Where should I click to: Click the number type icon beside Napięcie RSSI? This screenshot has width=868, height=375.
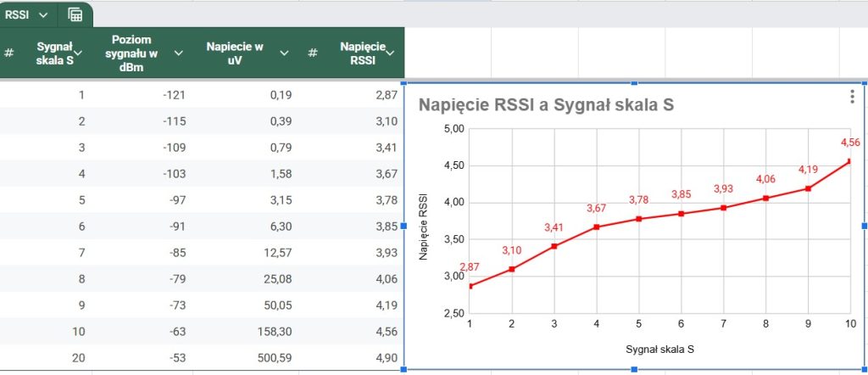(313, 53)
